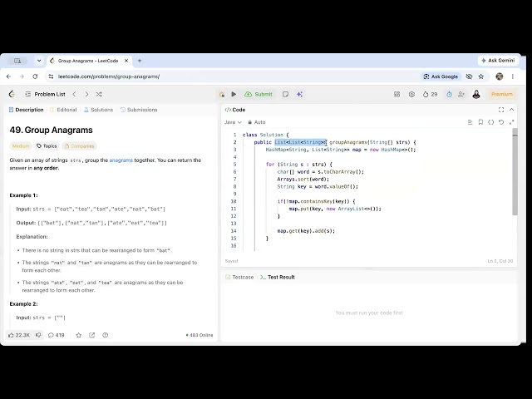Image resolution: width=532 pixels, height=399 pixels.
Task: Open the editor layout icon
Action: pyautogui.click(x=397, y=94)
